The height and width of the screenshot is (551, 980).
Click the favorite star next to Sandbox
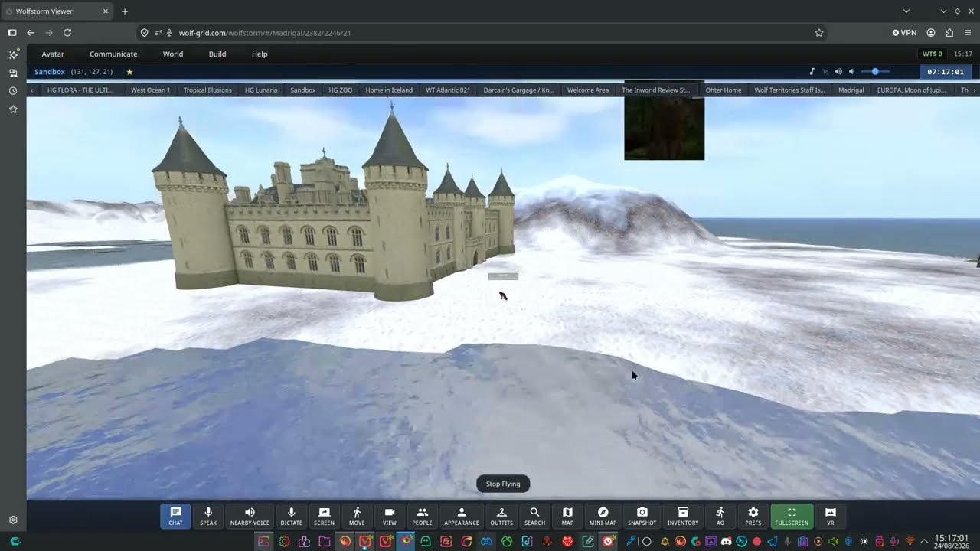click(129, 72)
